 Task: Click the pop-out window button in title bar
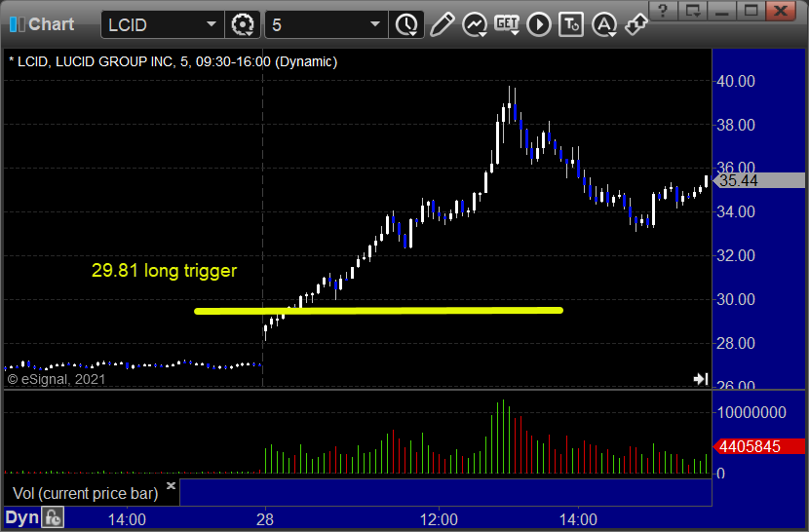[x=692, y=10]
